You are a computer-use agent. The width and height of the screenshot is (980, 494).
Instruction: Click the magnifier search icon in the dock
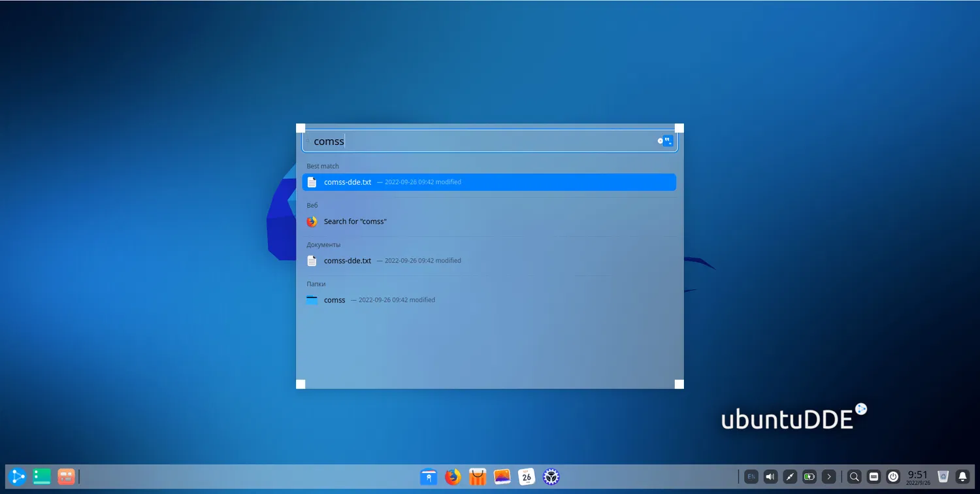click(854, 476)
